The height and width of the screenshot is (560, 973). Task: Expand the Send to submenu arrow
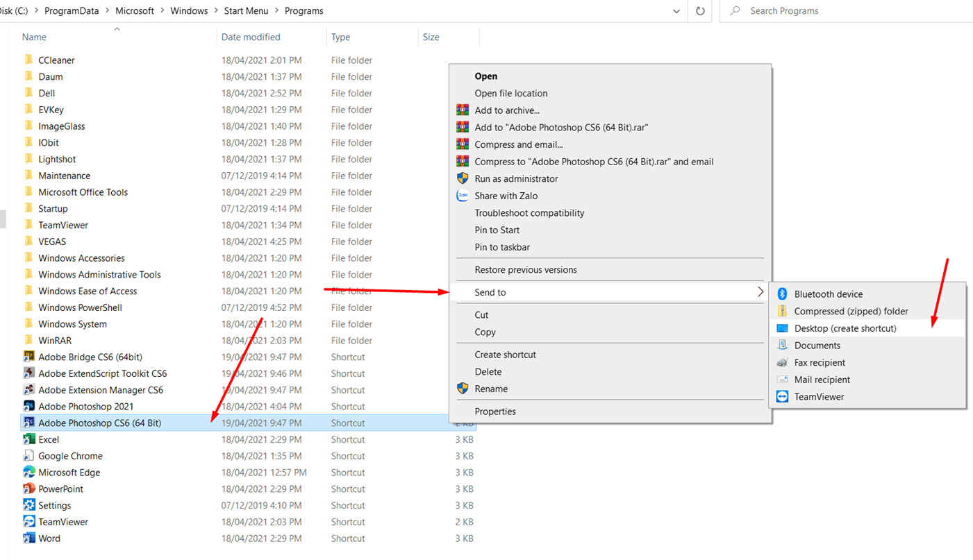pyautogui.click(x=760, y=292)
